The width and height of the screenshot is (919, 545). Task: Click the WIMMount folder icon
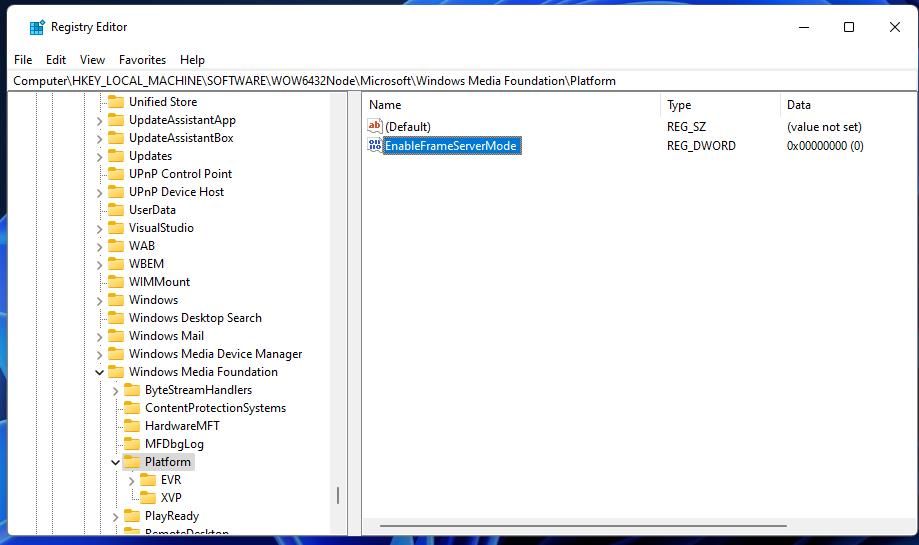(x=116, y=281)
